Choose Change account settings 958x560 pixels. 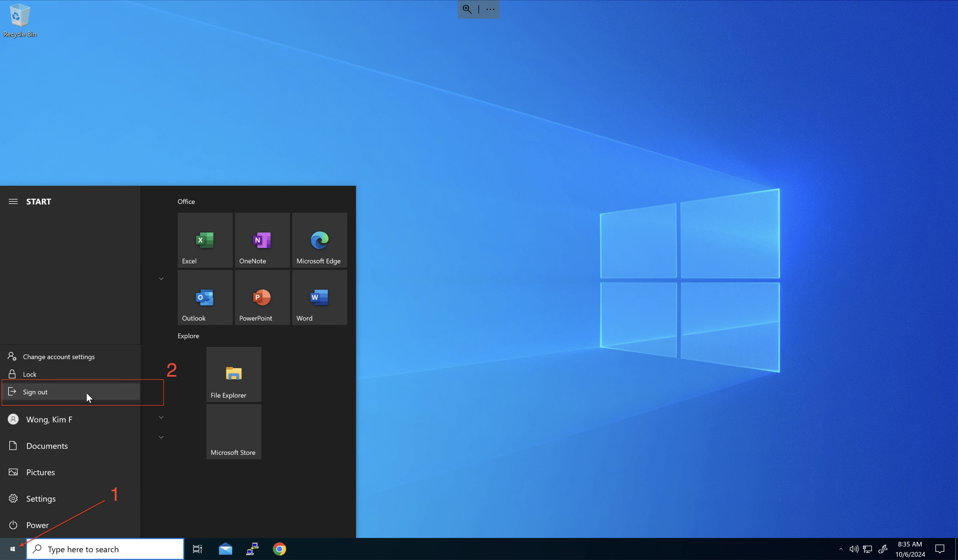pyautogui.click(x=70, y=357)
